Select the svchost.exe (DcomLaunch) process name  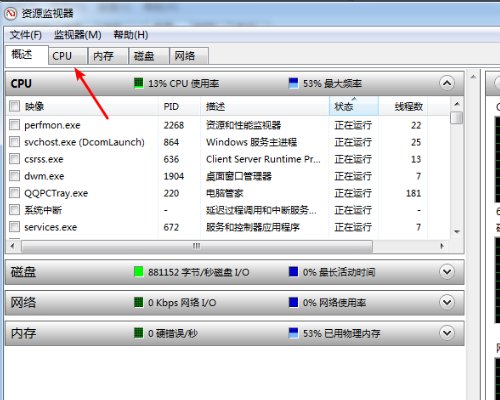click(x=84, y=142)
